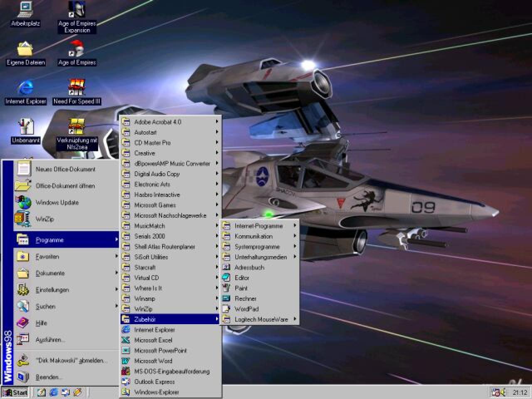Open the Hasbro Interactive program folder
Viewport: 532px width, 399px height.
point(170,195)
